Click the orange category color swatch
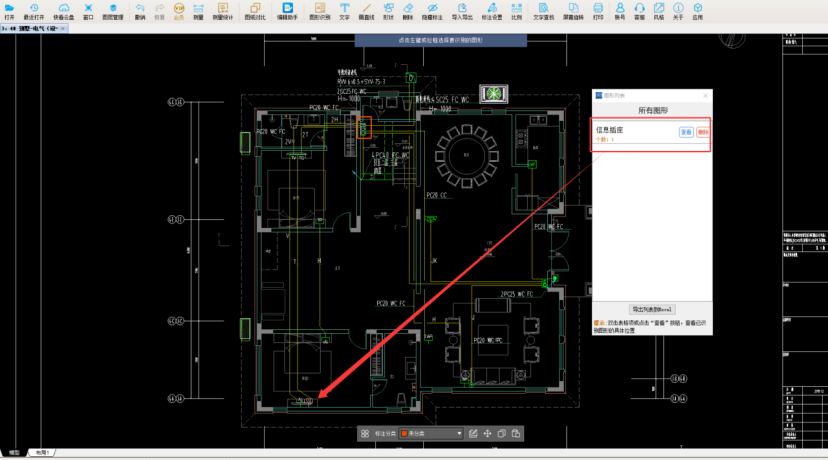 pos(404,434)
